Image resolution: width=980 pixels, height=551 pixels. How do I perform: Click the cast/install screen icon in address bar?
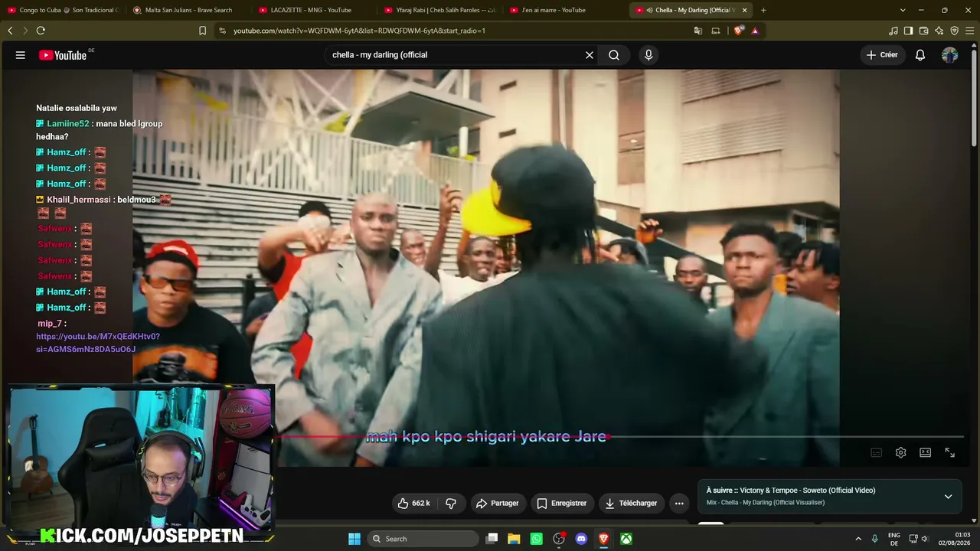click(716, 31)
